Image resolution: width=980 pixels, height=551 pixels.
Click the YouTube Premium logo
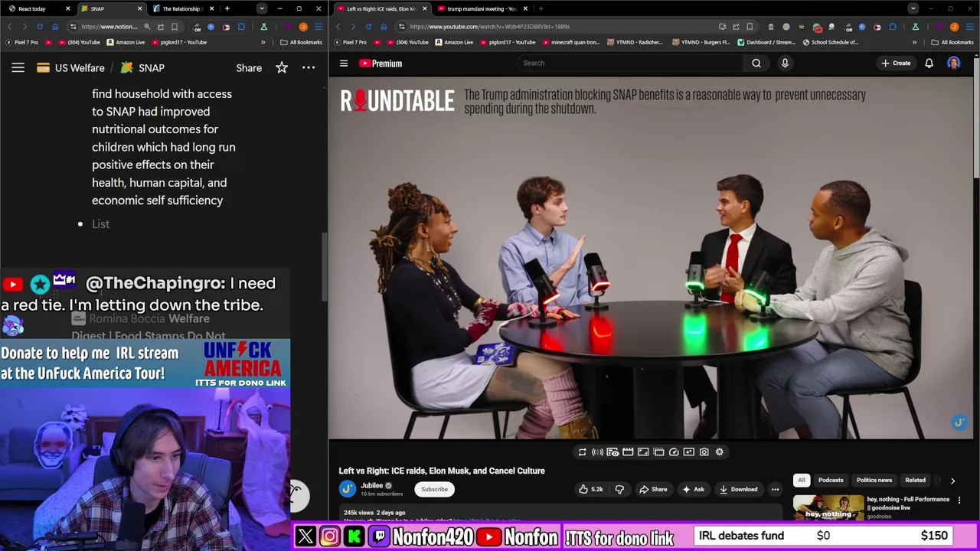point(381,64)
